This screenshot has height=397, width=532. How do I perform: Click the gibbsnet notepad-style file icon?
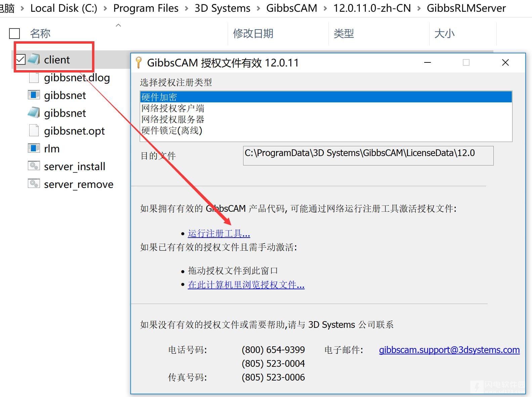[x=34, y=113]
